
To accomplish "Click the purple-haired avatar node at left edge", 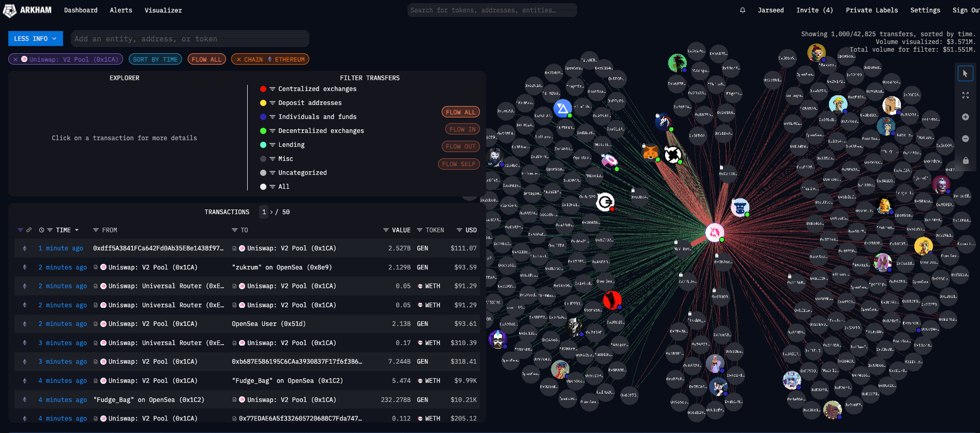I will (x=498, y=339).
